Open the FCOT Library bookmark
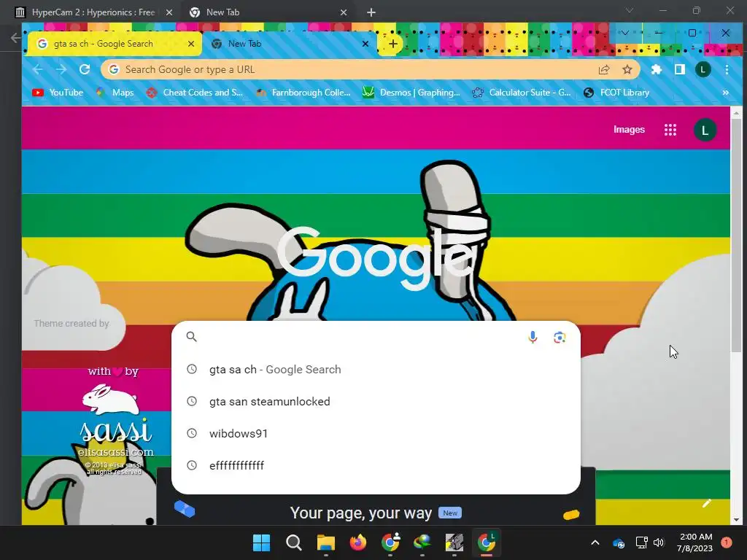Image resolution: width=747 pixels, height=560 pixels. pyautogui.click(x=616, y=93)
